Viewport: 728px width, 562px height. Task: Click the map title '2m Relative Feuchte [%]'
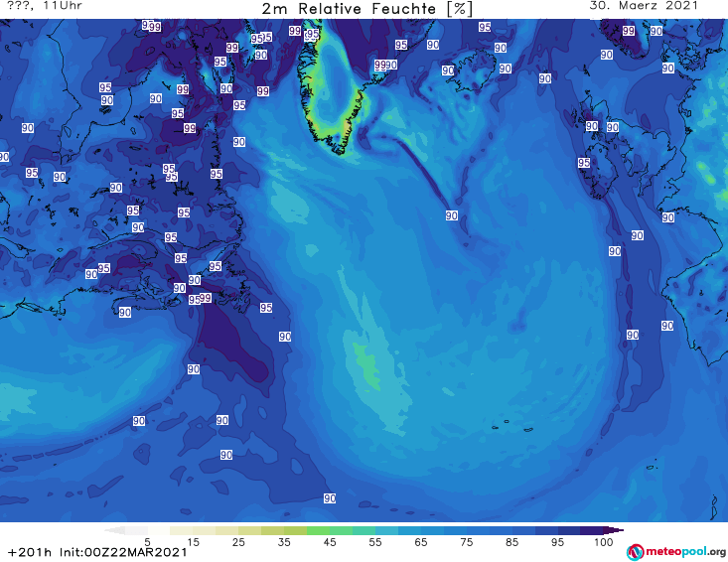[x=366, y=9]
